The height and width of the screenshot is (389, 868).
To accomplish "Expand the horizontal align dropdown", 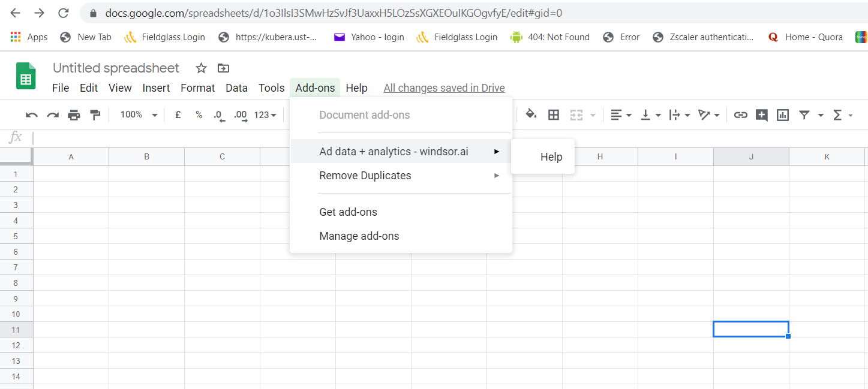I will tap(620, 115).
